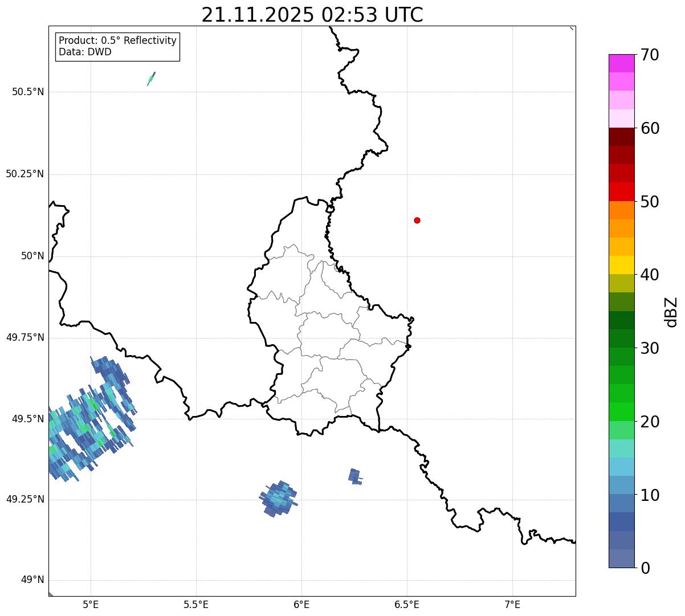Click the dark maroon colorbar segment below 60
Image resolution: width=685 pixels, height=616 pixels.
pyautogui.click(x=621, y=137)
